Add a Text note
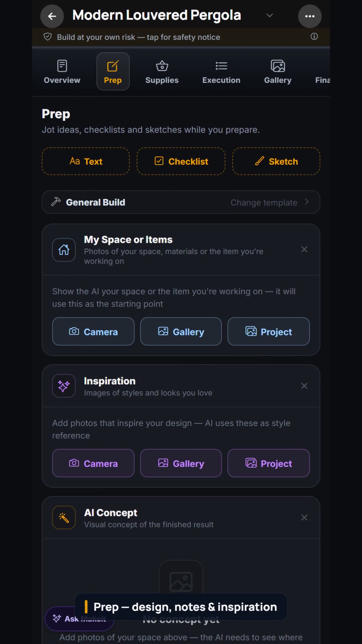This screenshot has height=644, width=362. [x=86, y=161]
